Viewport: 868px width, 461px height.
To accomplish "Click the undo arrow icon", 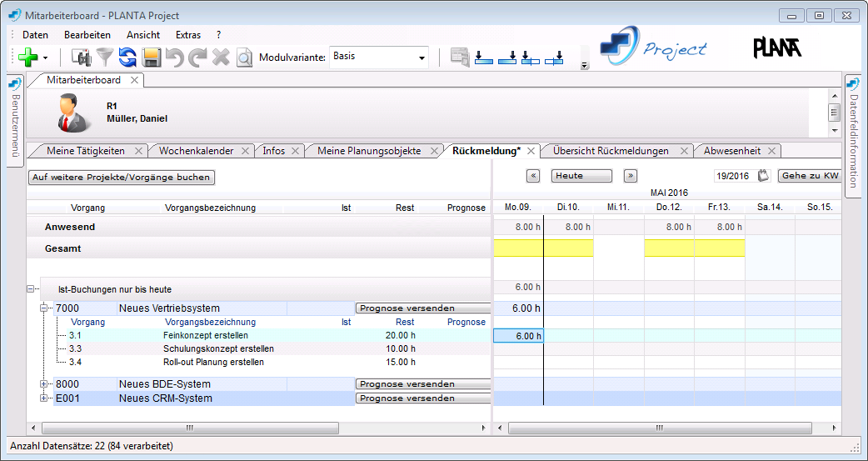I will [174, 57].
